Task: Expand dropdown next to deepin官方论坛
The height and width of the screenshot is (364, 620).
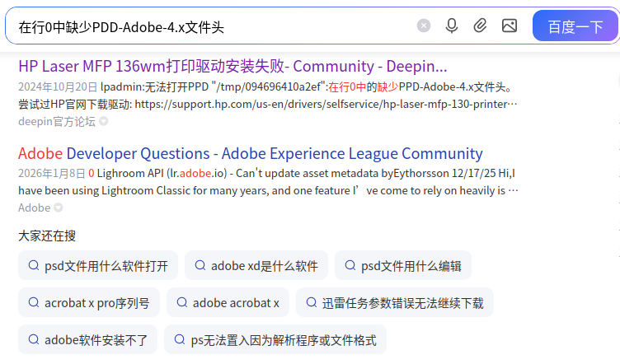Action: (104, 121)
